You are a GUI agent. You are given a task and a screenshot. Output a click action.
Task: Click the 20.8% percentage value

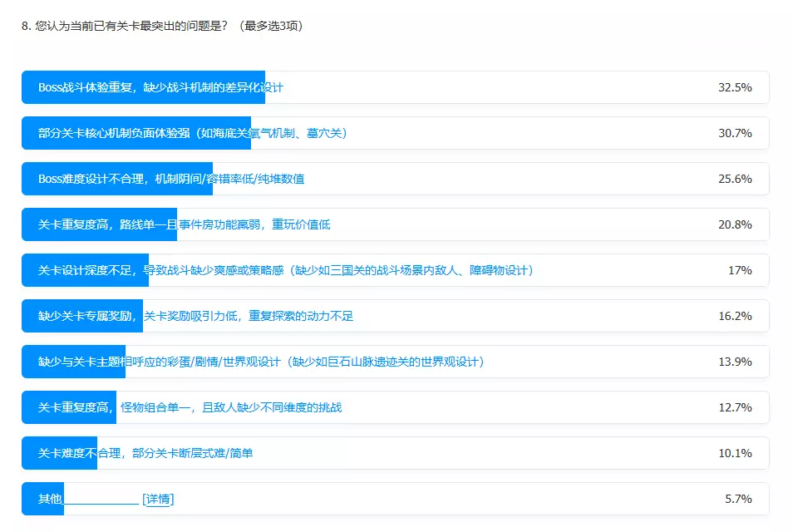735,224
